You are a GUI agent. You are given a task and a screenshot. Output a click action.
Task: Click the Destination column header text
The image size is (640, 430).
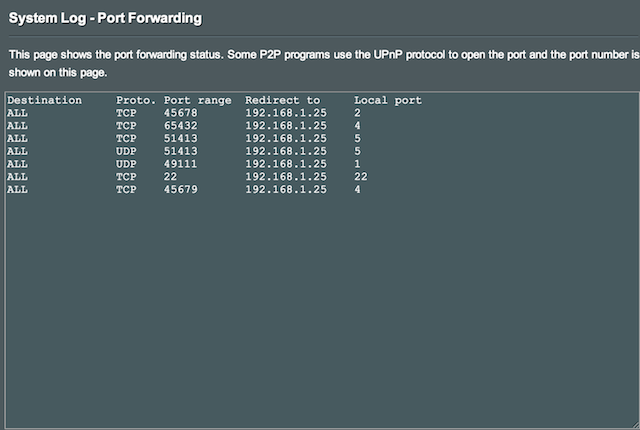tap(44, 100)
